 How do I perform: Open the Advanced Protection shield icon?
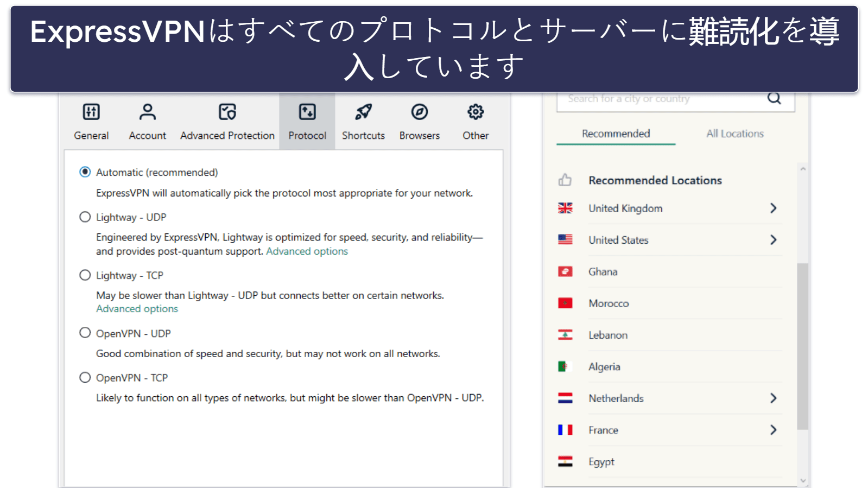pos(227,112)
